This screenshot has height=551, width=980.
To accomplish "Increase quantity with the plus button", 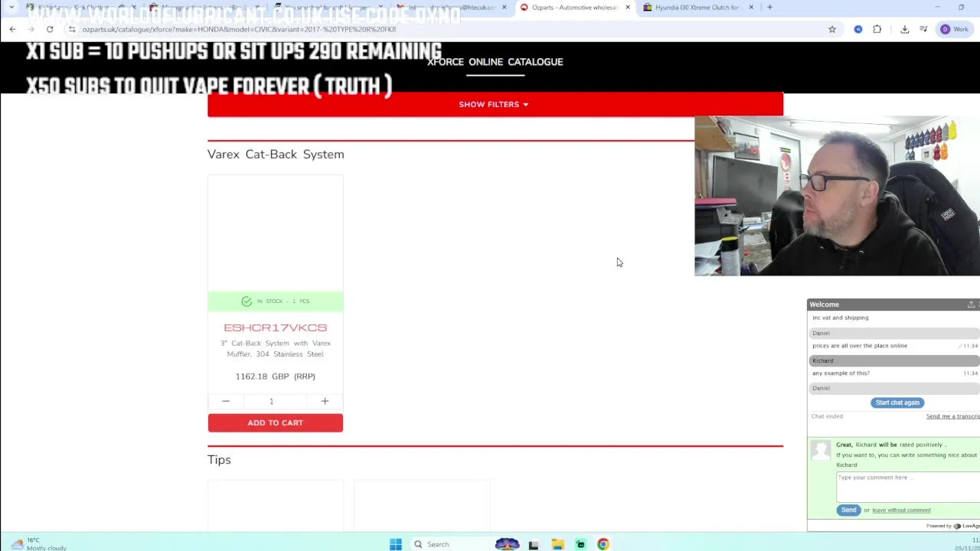I will (x=325, y=401).
